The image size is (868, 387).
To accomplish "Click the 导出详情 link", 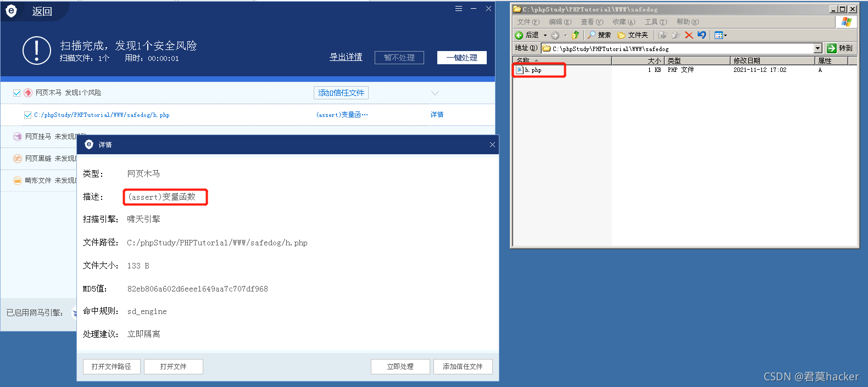I will [x=346, y=57].
